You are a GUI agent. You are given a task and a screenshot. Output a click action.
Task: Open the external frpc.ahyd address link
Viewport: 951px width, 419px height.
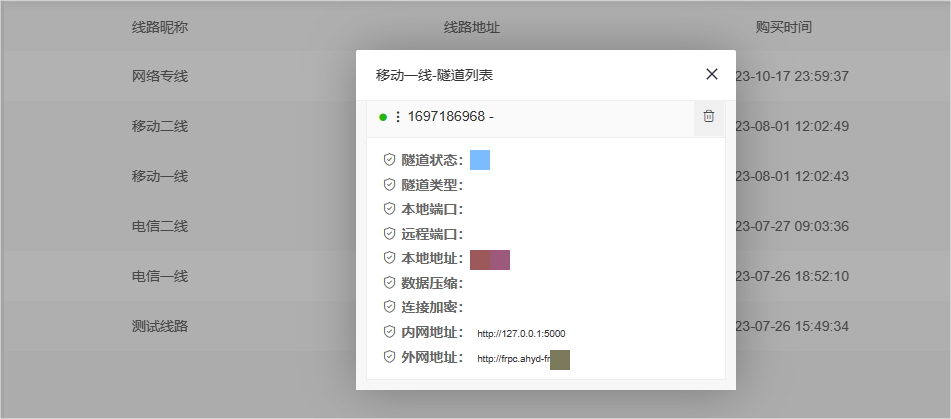[513, 358]
